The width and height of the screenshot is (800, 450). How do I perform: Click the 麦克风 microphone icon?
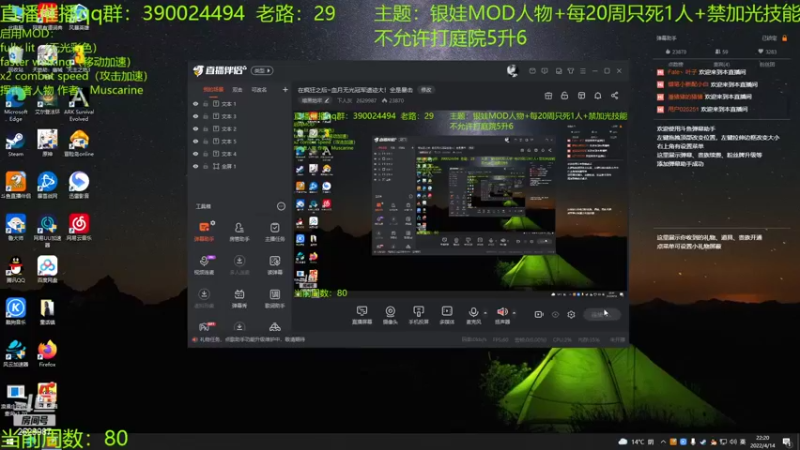pyautogui.click(x=473, y=312)
